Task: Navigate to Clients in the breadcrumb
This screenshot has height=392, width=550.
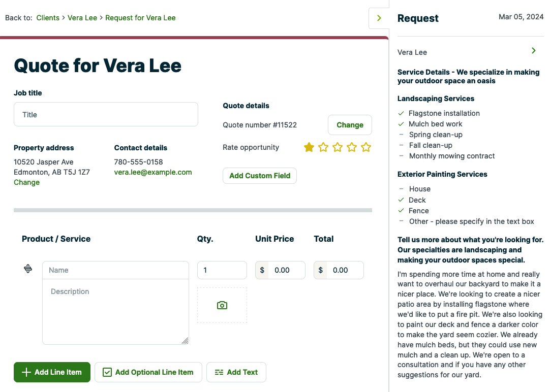Action: tap(48, 18)
